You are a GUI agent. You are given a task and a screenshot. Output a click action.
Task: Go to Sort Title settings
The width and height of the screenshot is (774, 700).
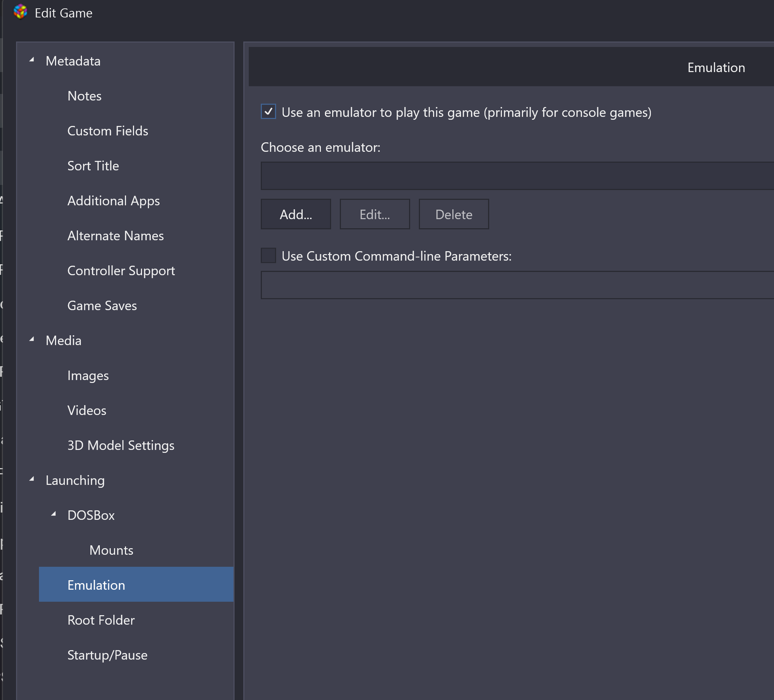[93, 166]
